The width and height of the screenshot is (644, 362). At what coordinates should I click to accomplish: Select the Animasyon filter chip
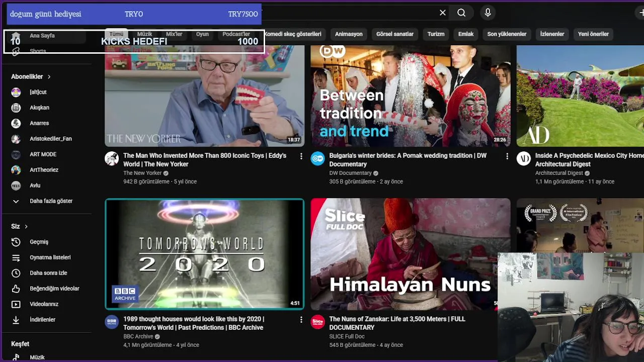[349, 34]
